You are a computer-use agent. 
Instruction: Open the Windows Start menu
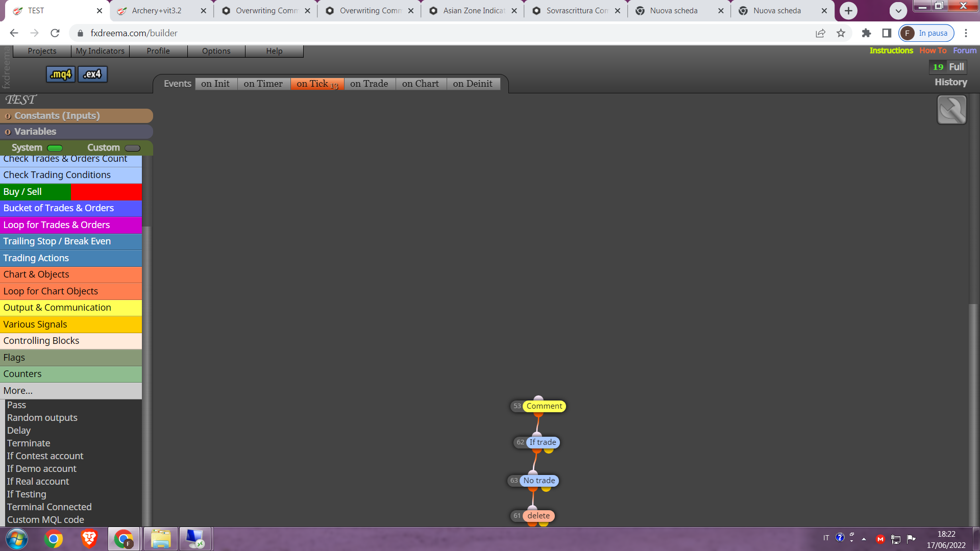pyautogui.click(x=17, y=539)
